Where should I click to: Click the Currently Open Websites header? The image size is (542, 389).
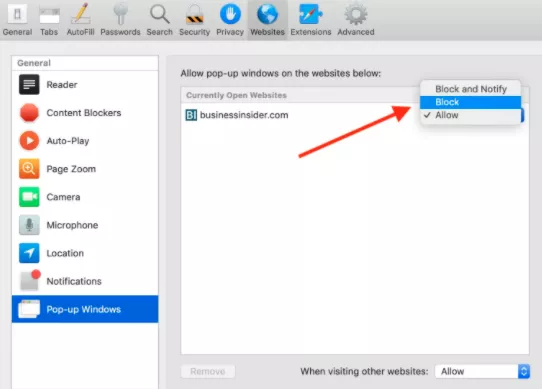tap(236, 95)
